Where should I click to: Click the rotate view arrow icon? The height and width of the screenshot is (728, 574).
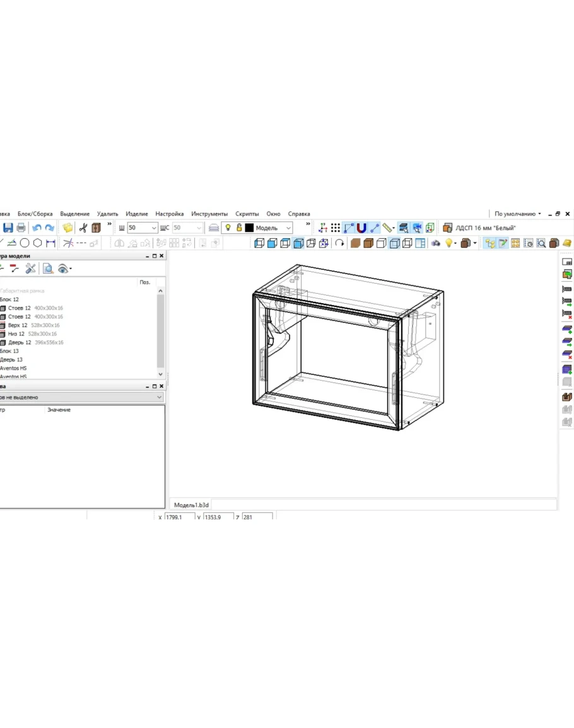339,243
